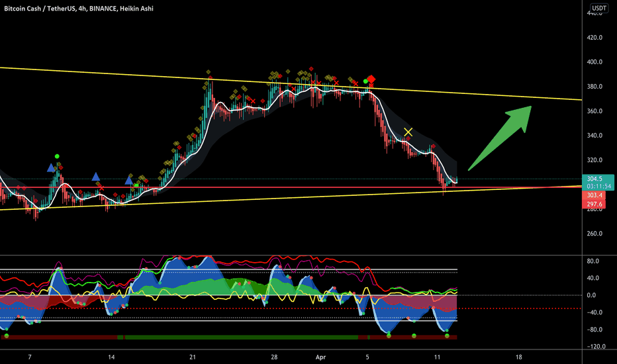Click the 18 date label on time axis
The image size is (617, 364).
point(518,357)
